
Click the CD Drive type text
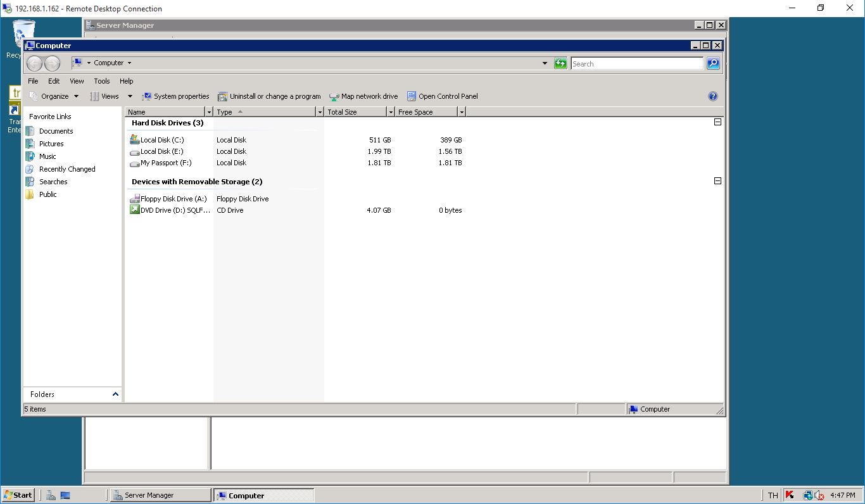(x=230, y=210)
